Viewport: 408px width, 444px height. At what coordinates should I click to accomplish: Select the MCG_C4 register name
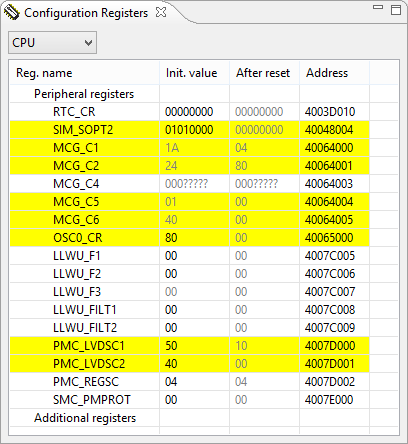pos(76,184)
